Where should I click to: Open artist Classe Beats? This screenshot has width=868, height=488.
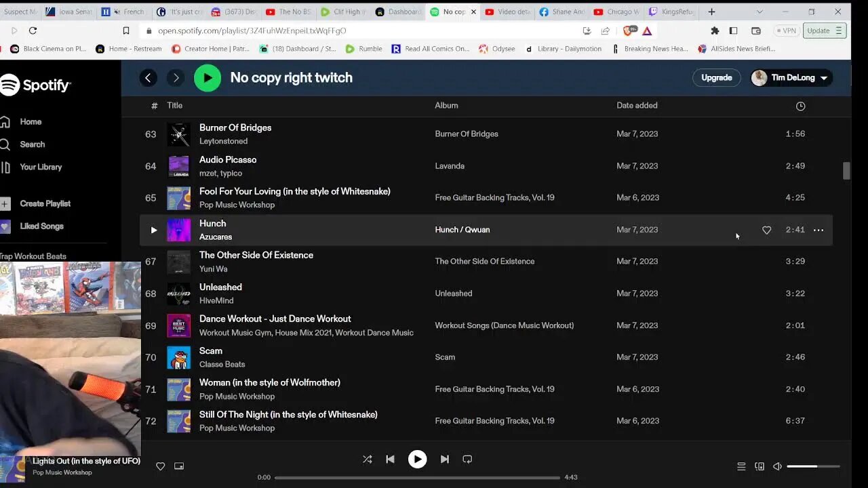click(x=222, y=365)
